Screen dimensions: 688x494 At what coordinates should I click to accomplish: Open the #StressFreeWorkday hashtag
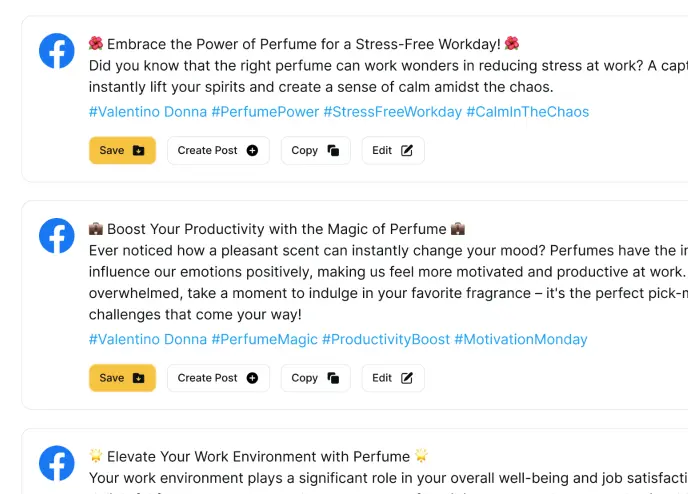[x=393, y=112]
